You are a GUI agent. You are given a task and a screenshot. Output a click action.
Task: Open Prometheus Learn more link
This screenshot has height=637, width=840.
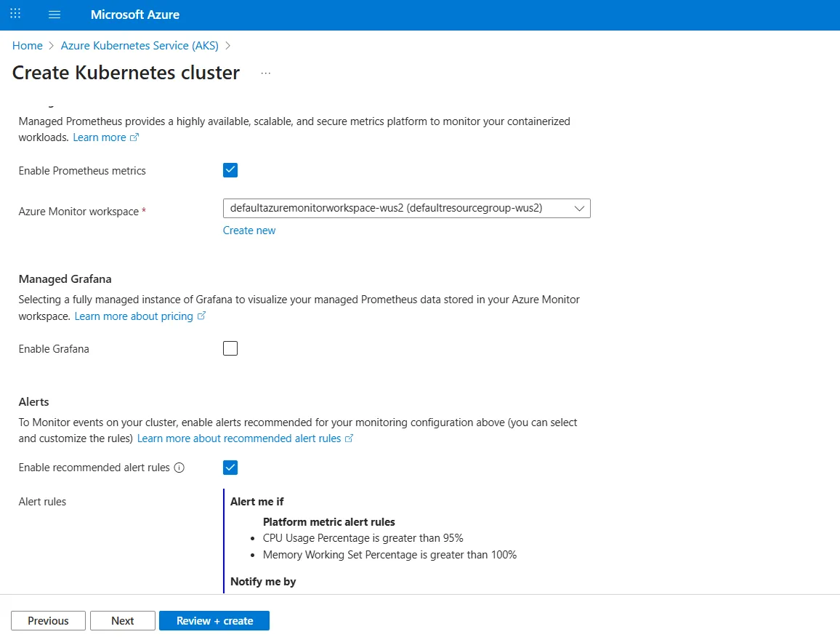click(100, 137)
